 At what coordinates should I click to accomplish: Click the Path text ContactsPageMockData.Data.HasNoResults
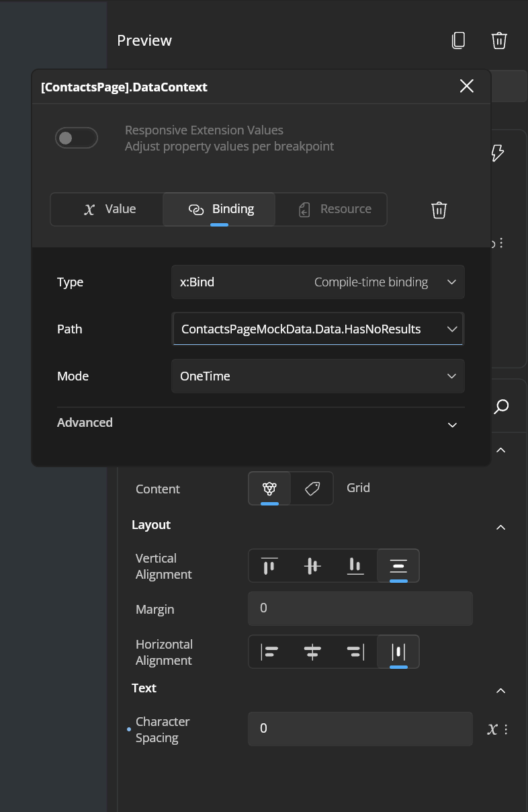coord(301,329)
